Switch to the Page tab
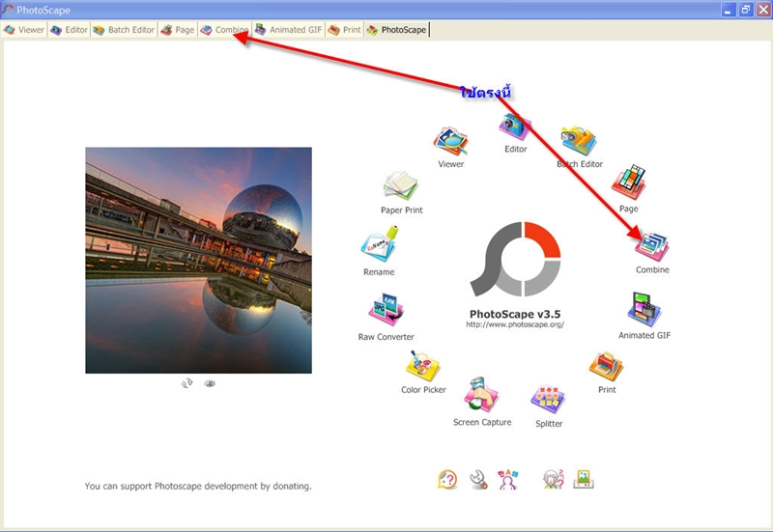The height and width of the screenshot is (532, 773). tap(178, 30)
